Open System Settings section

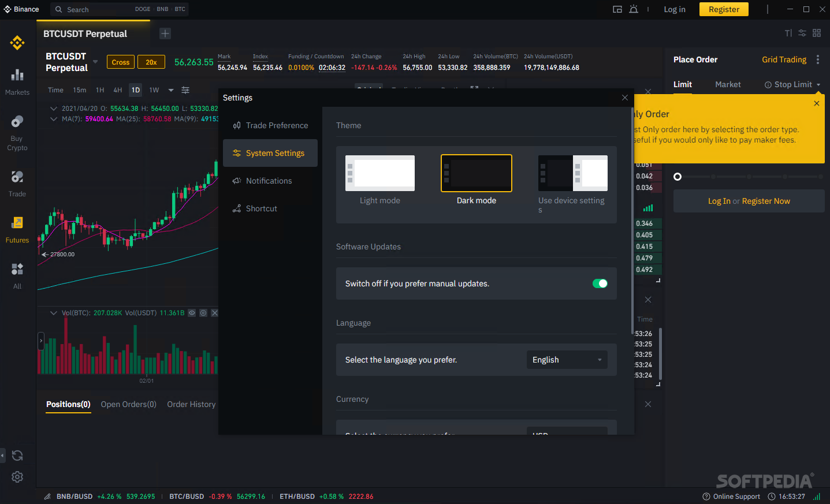coord(270,153)
